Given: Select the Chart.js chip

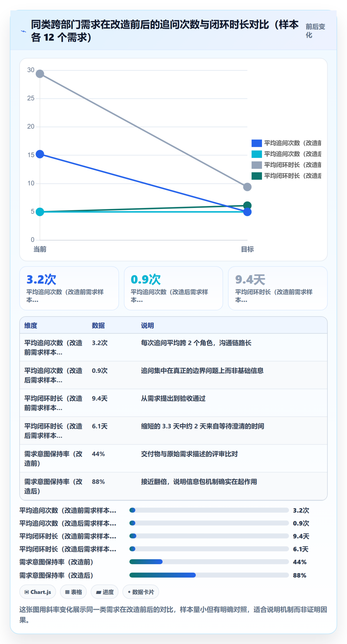Looking at the screenshot, I should coord(38,592).
